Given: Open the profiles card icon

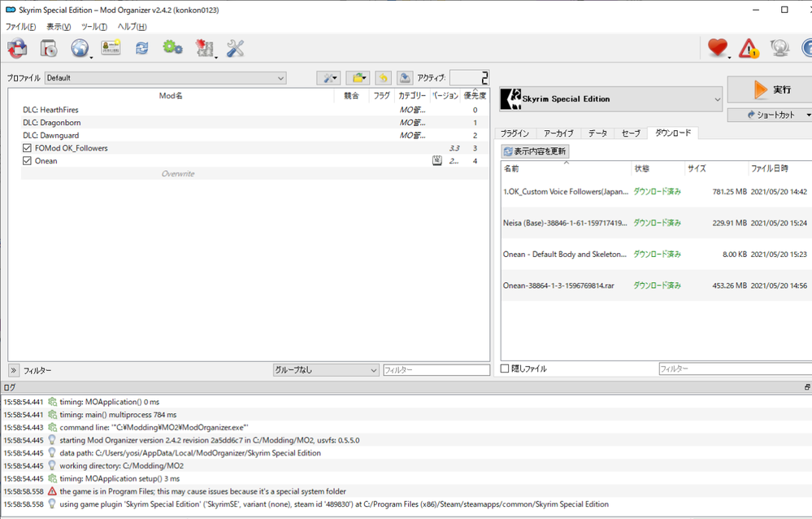Looking at the screenshot, I should pos(111,49).
